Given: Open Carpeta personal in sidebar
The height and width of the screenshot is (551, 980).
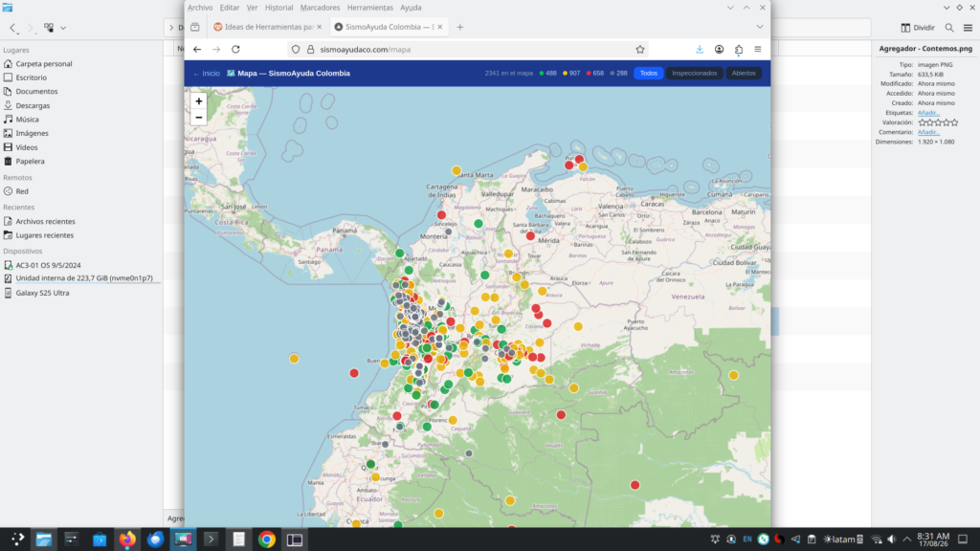Looking at the screenshot, I should point(44,64).
